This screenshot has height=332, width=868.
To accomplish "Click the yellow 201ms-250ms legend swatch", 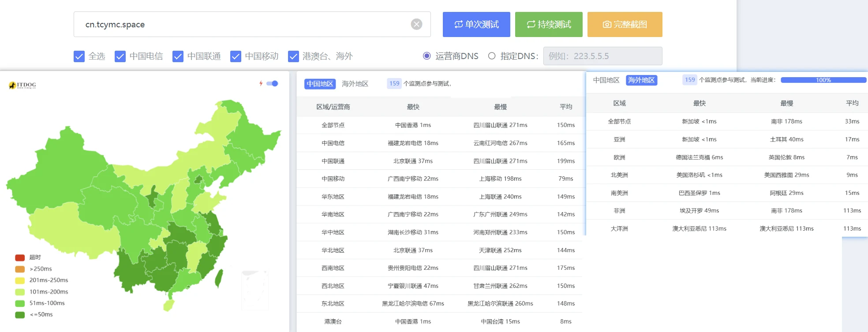I will (20, 280).
